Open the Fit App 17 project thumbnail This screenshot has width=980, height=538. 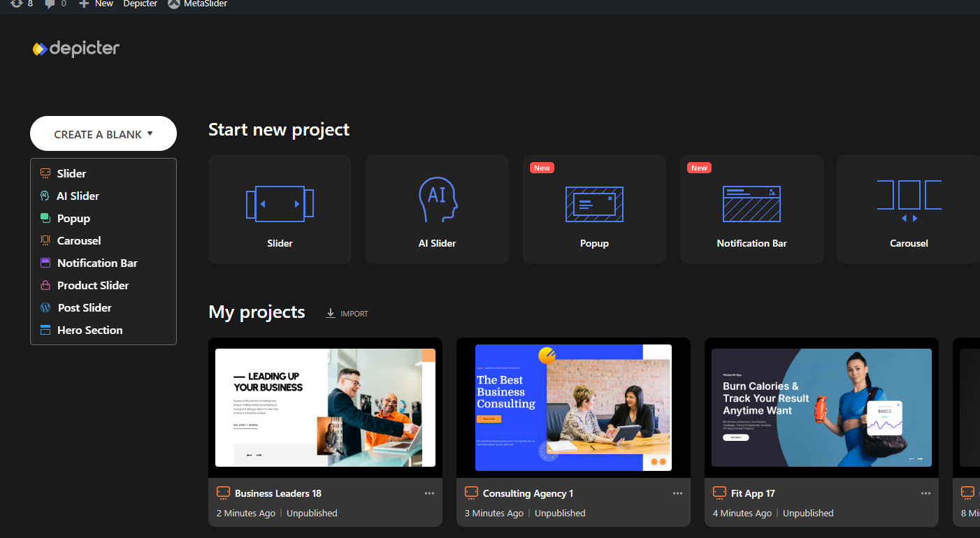(821, 407)
